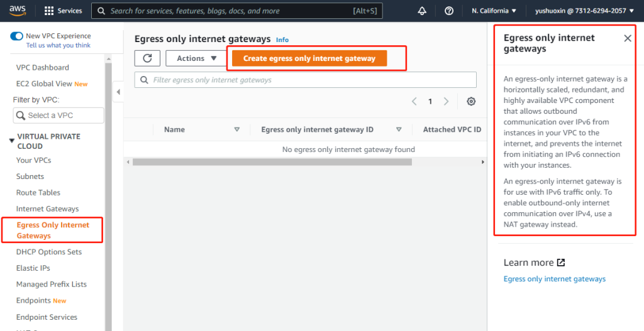Open the Egress only internet gateways learn more link
This screenshot has height=331, width=644.
pos(554,279)
